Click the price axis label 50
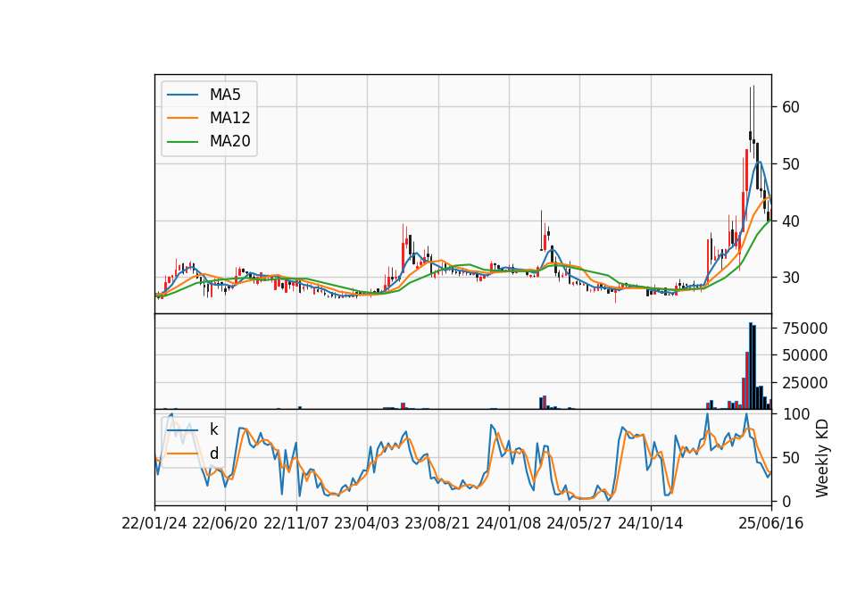The image size is (857, 616). tap(791, 164)
